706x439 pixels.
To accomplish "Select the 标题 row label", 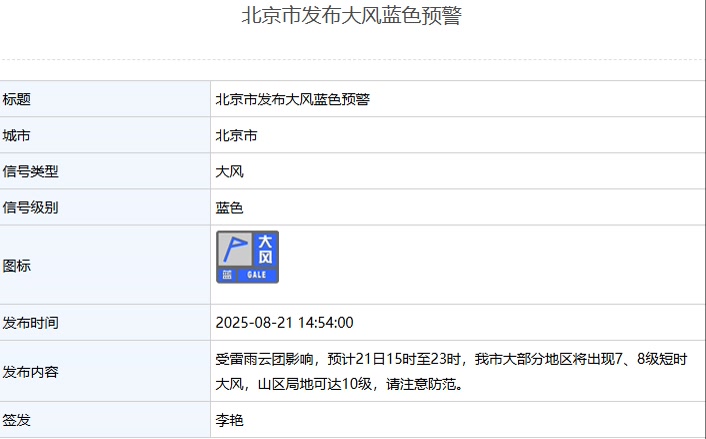I will [17, 99].
